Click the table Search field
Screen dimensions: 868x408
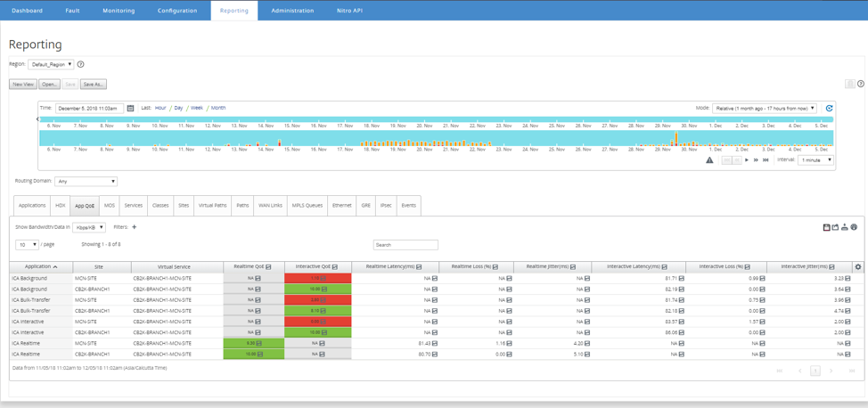pyautogui.click(x=405, y=245)
